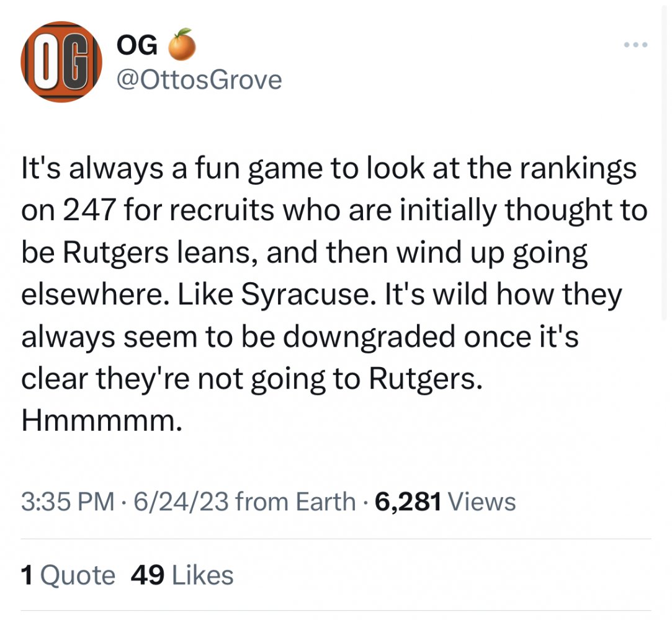
Task: Click the vertical scrollbar at right edge
Action: pos(663,162)
